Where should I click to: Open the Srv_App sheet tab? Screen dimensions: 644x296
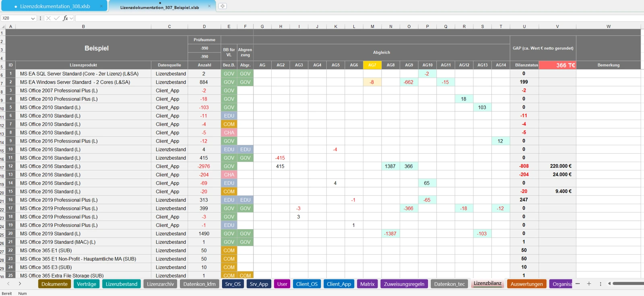(259, 284)
